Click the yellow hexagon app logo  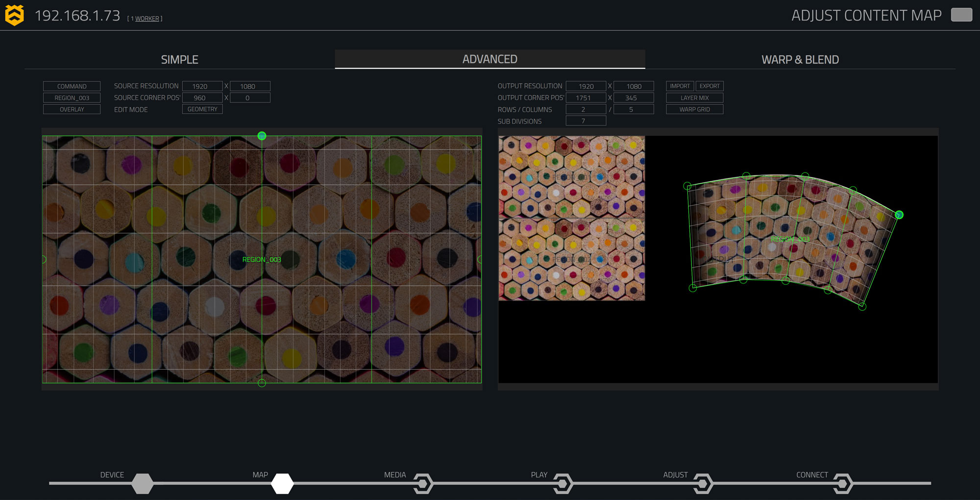coord(14,15)
